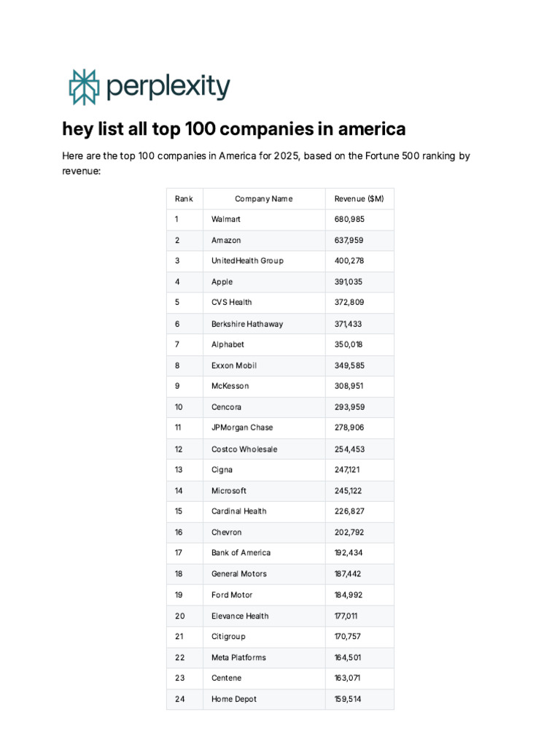This screenshot has width=560, height=747.
Task: Select the heading about top 100 companies
Action: click(233, 129)
